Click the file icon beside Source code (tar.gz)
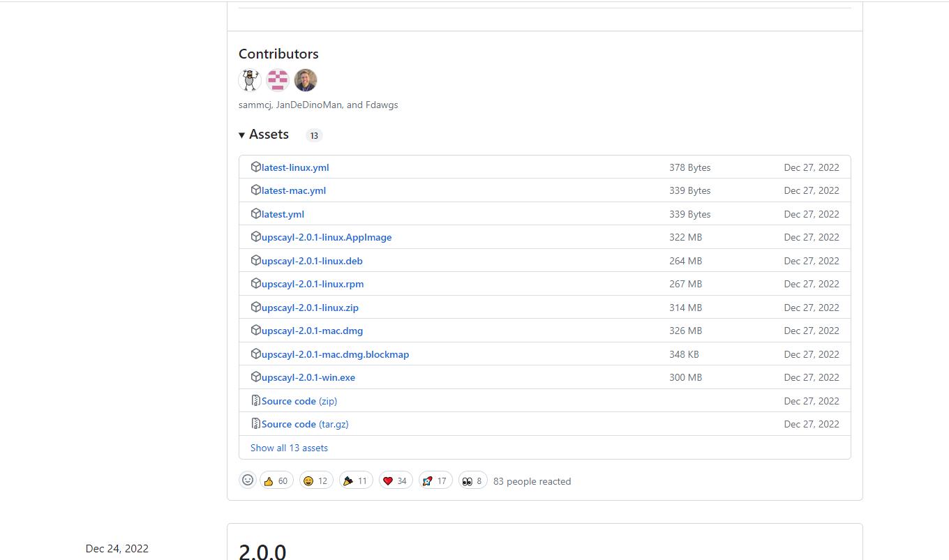 point(255,424)
